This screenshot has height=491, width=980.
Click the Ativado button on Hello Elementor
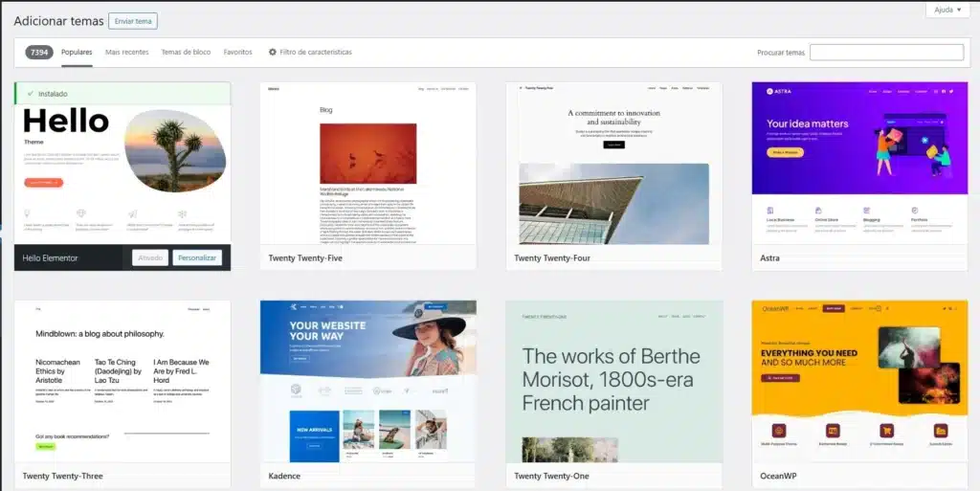[150, 258]
